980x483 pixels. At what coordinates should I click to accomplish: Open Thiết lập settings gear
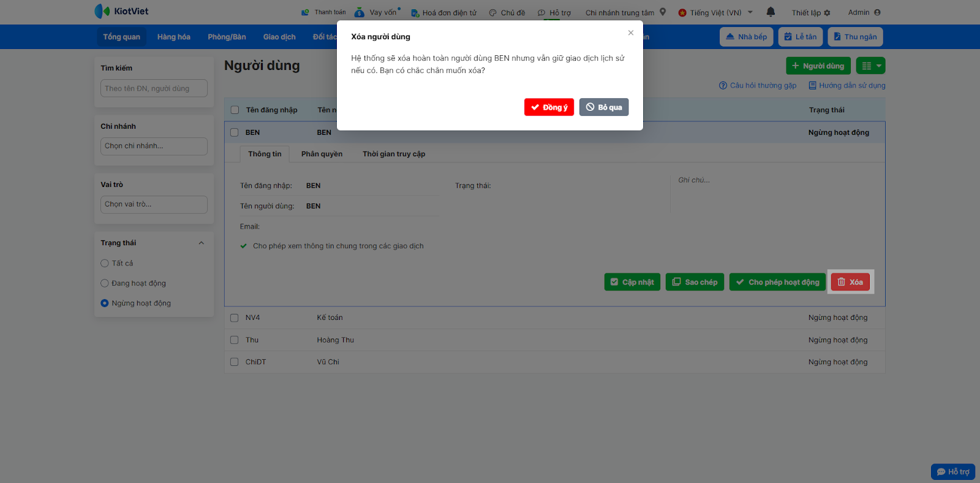click(811, 12)
